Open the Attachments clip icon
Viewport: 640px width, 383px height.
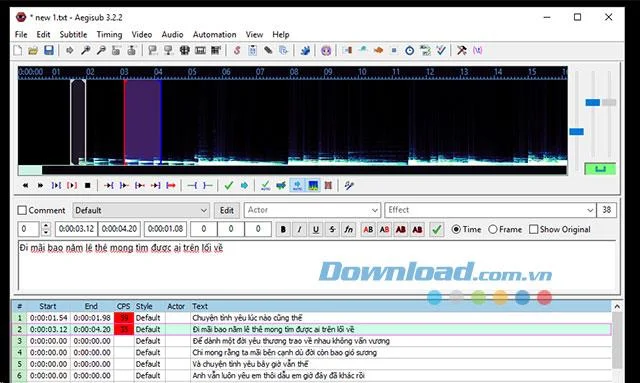268,51
